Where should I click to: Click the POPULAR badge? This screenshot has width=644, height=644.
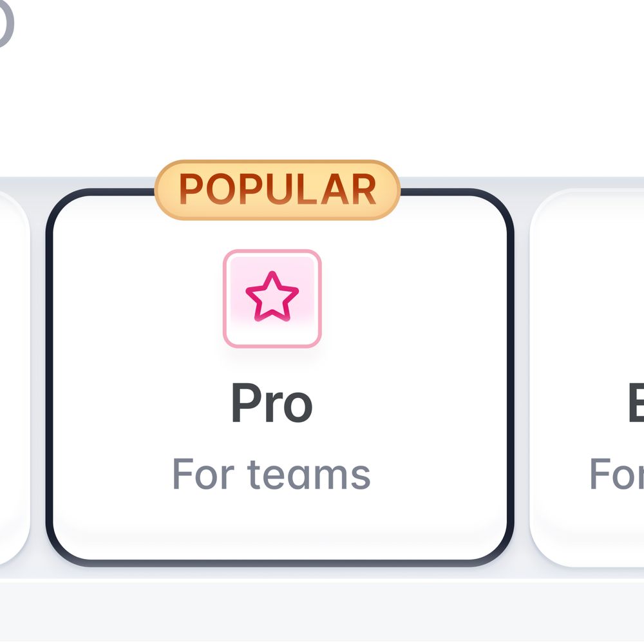point(277,190)
